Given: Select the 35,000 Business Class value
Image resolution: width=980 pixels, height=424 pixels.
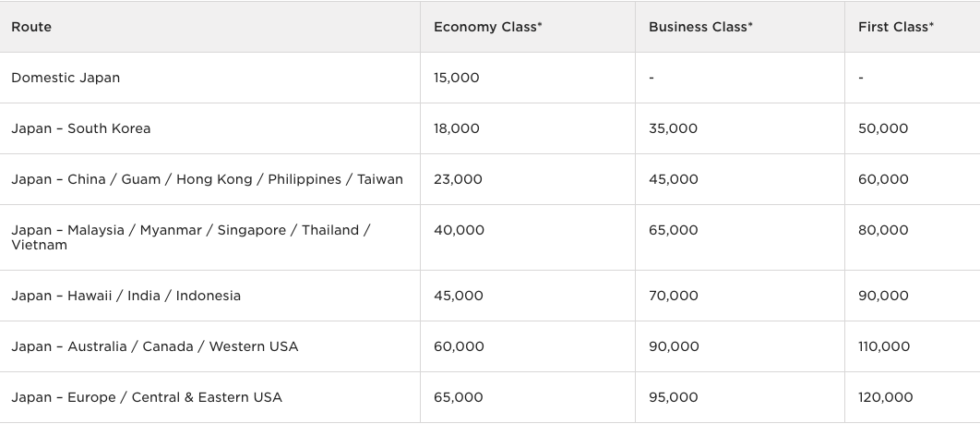Looking at the screenshot, I should point(673,128).
